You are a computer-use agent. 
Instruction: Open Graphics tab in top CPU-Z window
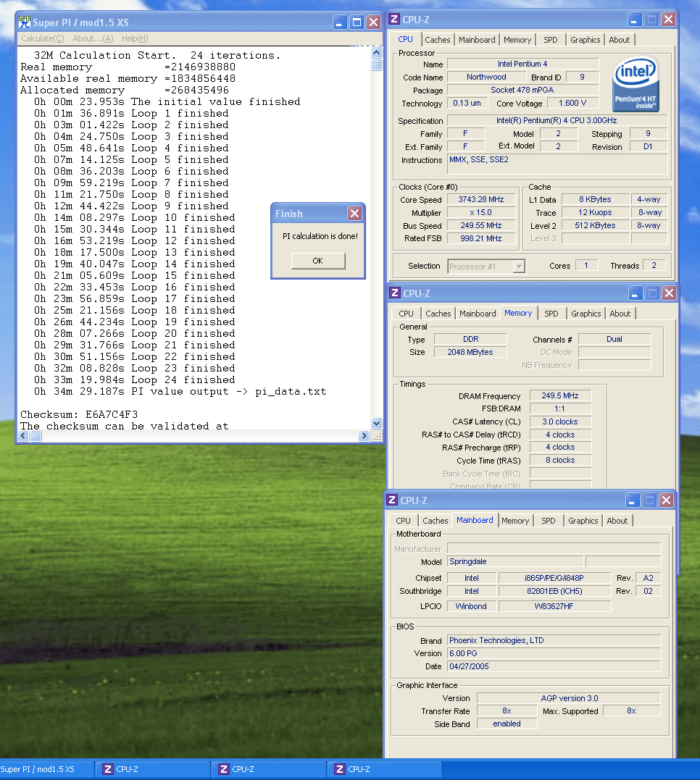(x=585, y=40)
